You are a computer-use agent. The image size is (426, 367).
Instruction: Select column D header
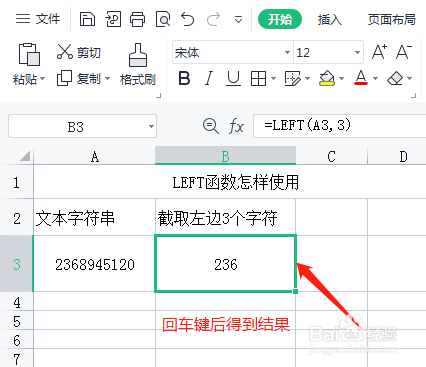[397, 156]
